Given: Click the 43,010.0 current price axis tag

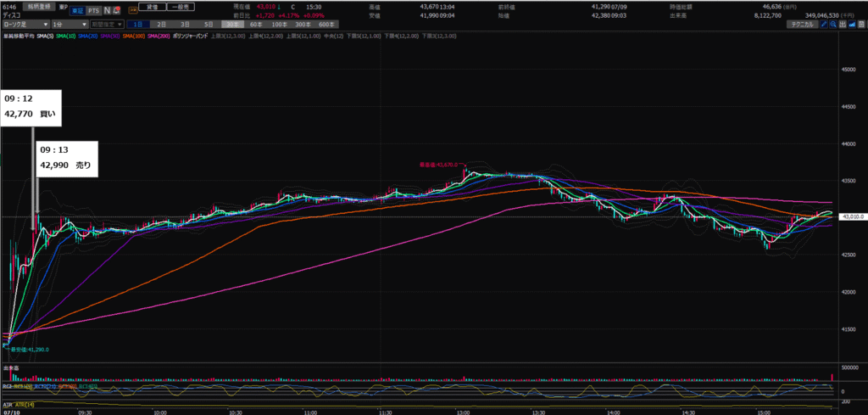Looking at the screenshot, I should click(851, 218).
